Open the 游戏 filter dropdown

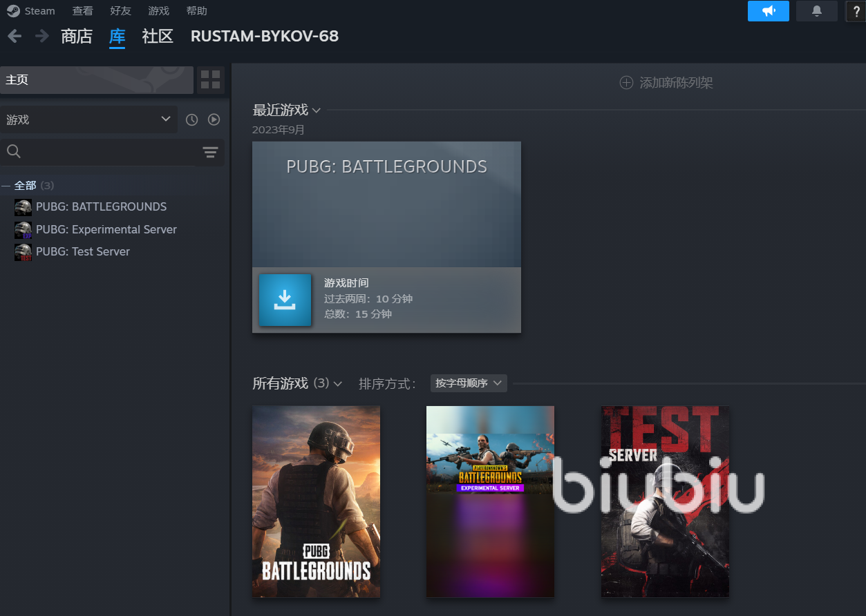pyautogui.click(x=88, y=119)
